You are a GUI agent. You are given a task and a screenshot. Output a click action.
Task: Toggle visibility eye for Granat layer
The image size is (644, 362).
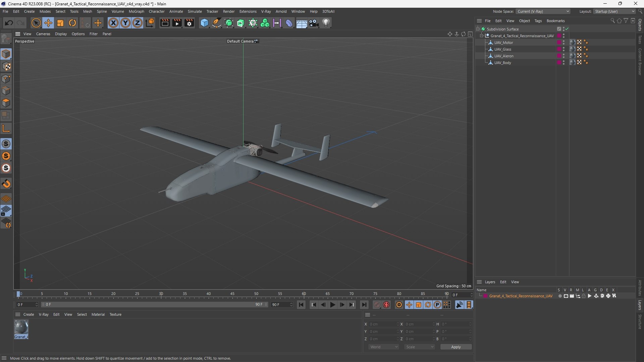(566, 296)
